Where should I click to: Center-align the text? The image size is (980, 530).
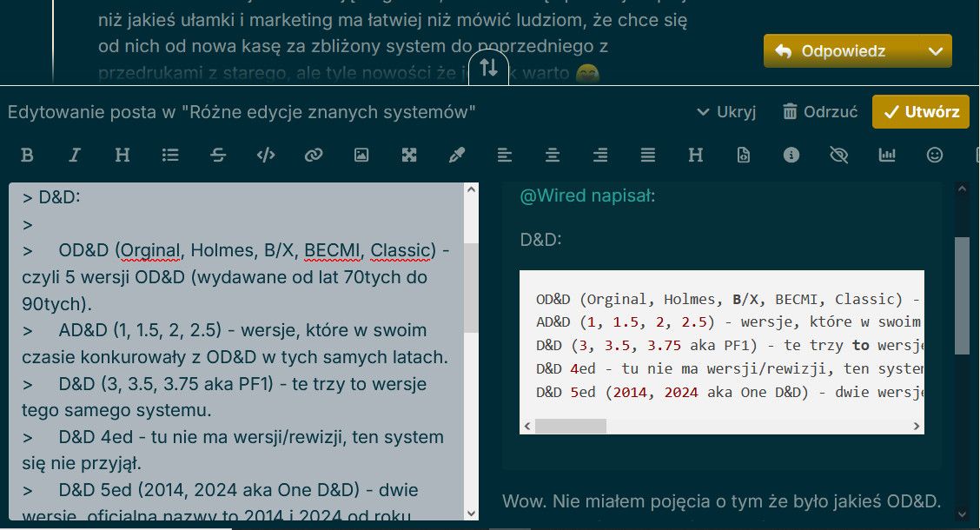click(x=553, y=155)
